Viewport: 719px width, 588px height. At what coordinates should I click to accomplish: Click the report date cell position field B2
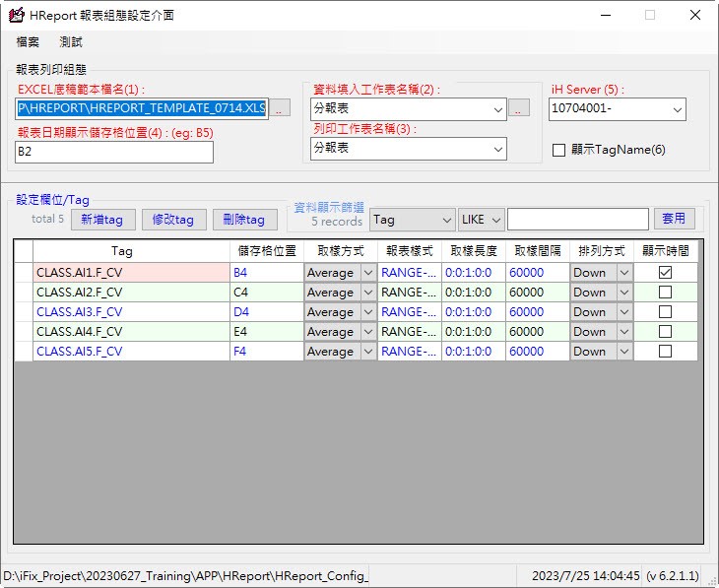(113, 152)
